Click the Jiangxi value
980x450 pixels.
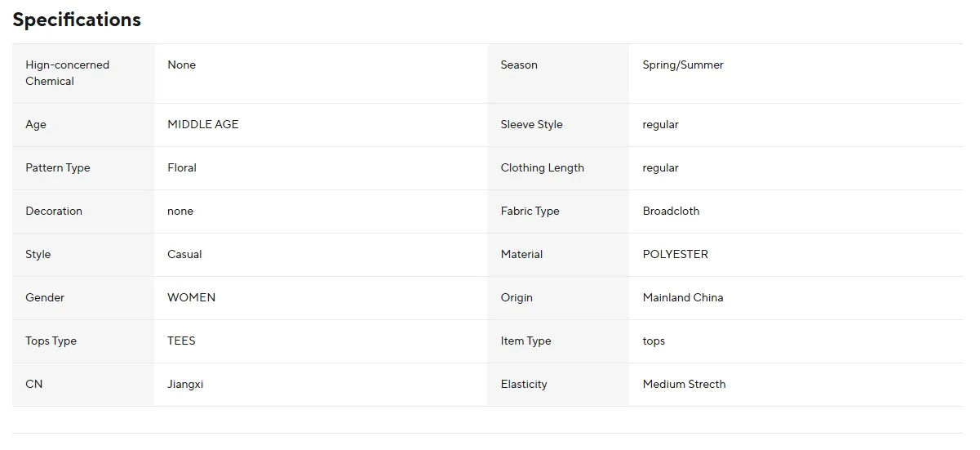[185, 385]
